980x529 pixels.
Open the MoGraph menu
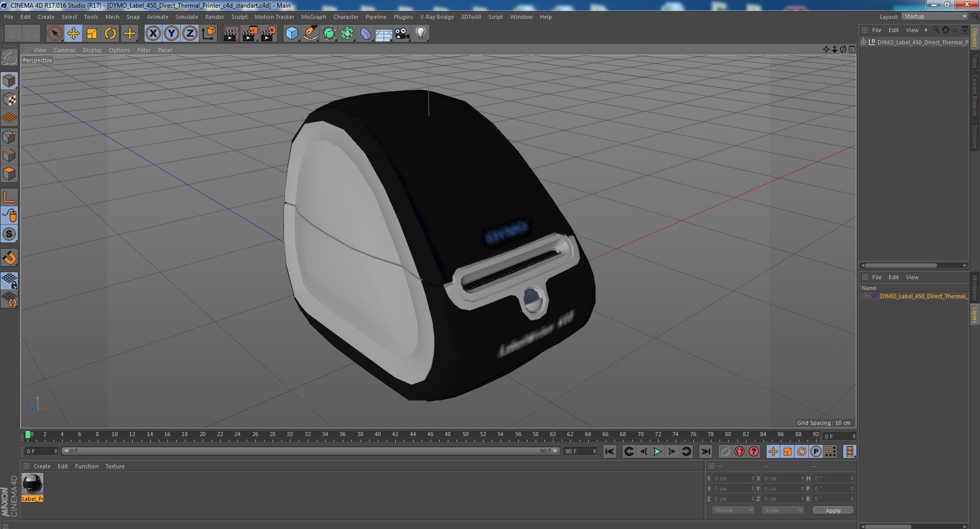[x=314, y=17]
